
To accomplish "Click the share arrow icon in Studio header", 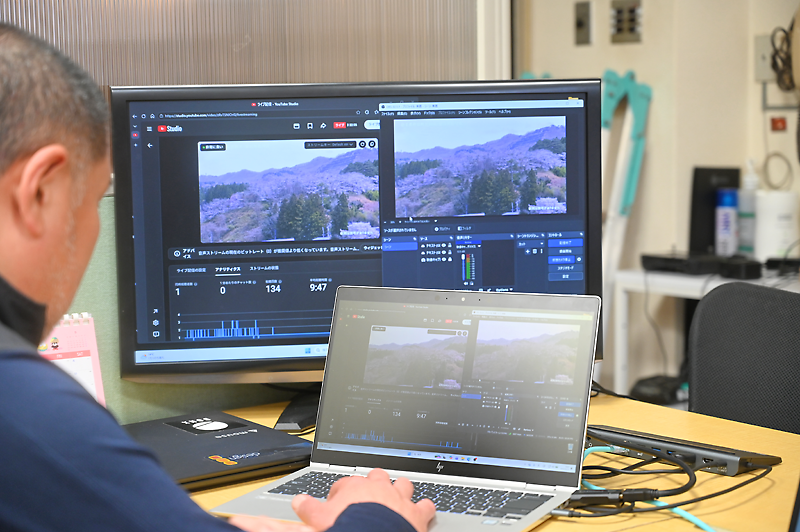I will [323, 126].
